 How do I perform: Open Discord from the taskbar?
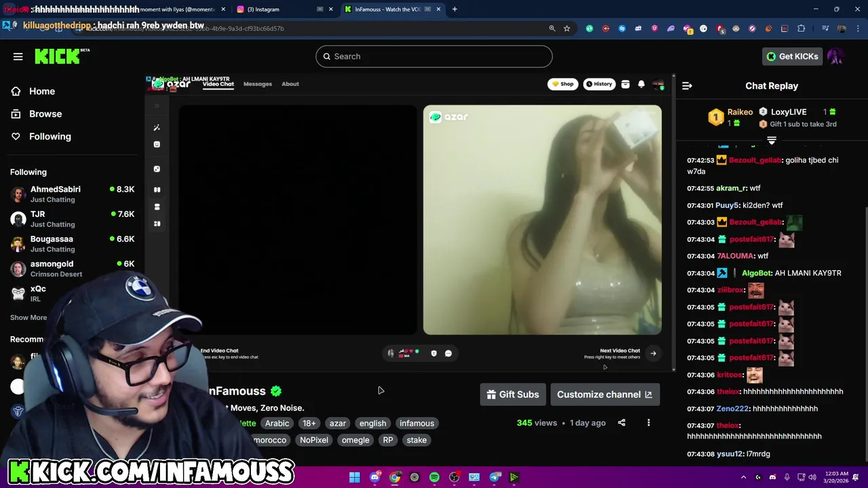click(374, 477)
